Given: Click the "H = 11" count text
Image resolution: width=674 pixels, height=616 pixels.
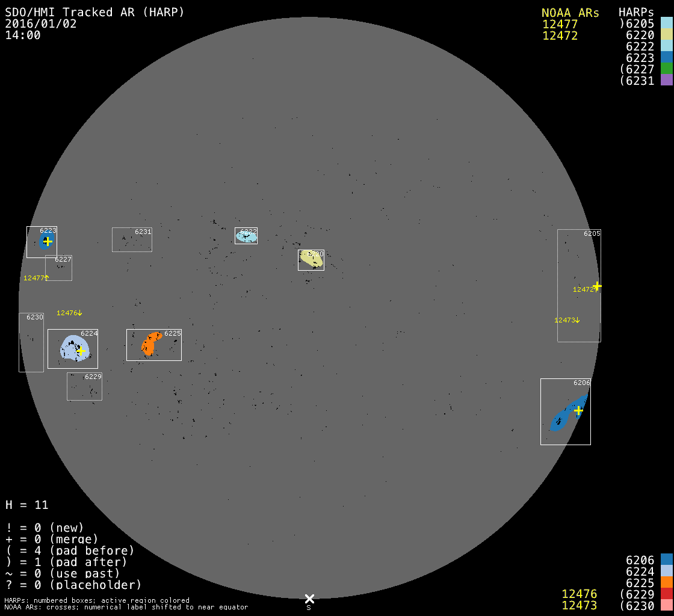Looking at the screenshot, I should click(27, 505).
